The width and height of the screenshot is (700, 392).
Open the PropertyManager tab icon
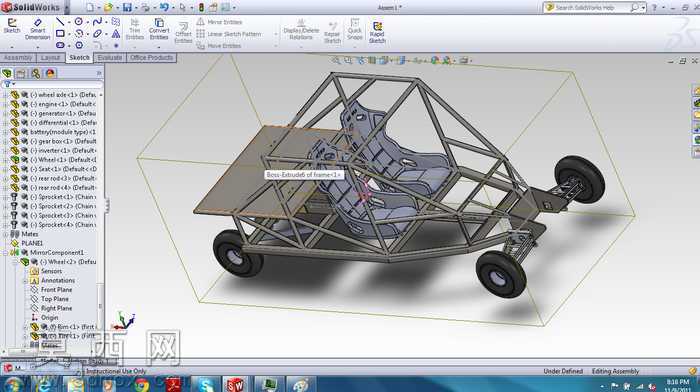click(x=21, y=73)
